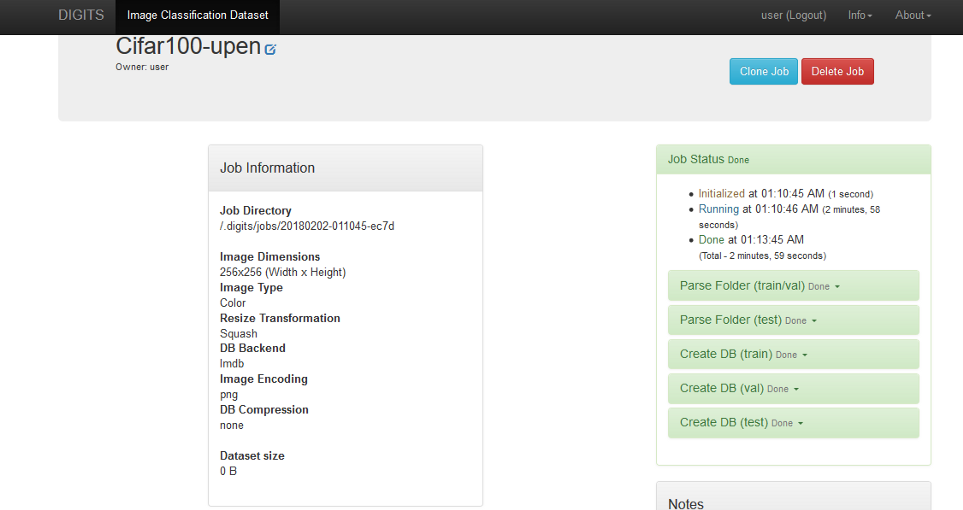This screenshot has width=963, height=510.
Task: Expand Create DB (train) task
Action: (741, 354)
